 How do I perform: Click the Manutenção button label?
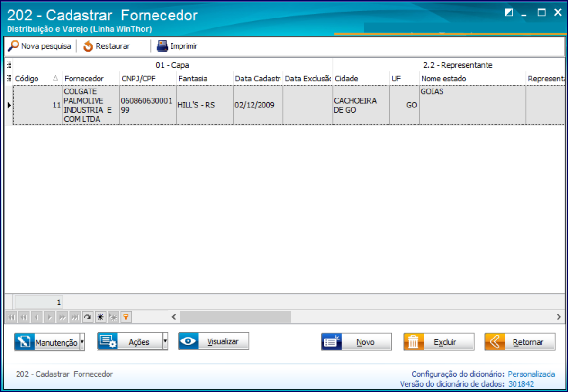tap(56, 343)
